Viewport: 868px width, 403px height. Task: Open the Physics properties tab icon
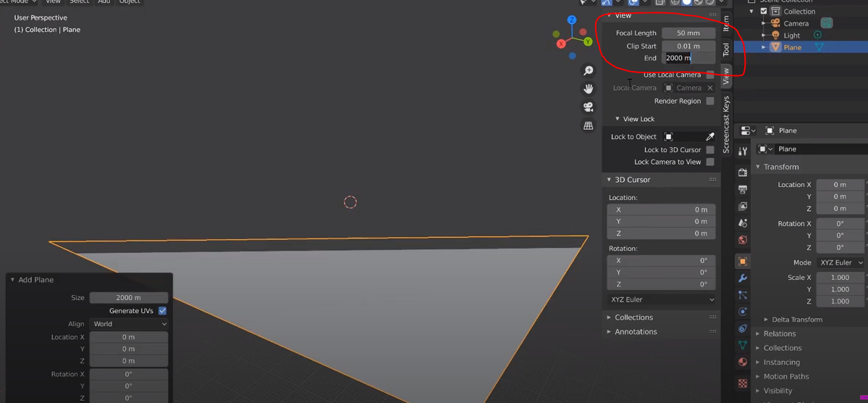pos(743,312)
